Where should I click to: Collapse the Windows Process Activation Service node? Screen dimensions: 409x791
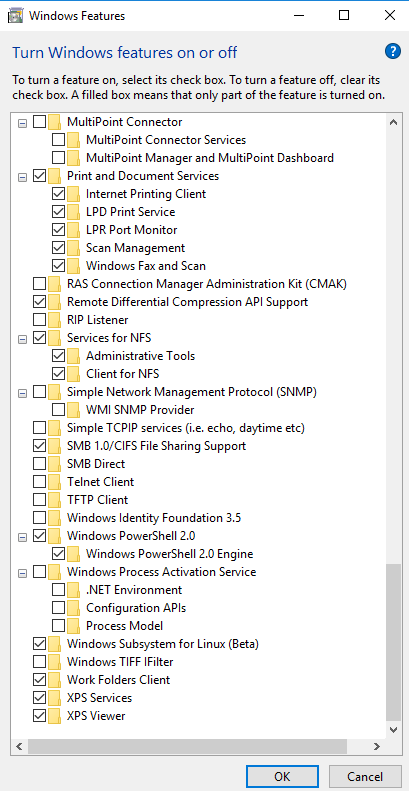[22, 573]
